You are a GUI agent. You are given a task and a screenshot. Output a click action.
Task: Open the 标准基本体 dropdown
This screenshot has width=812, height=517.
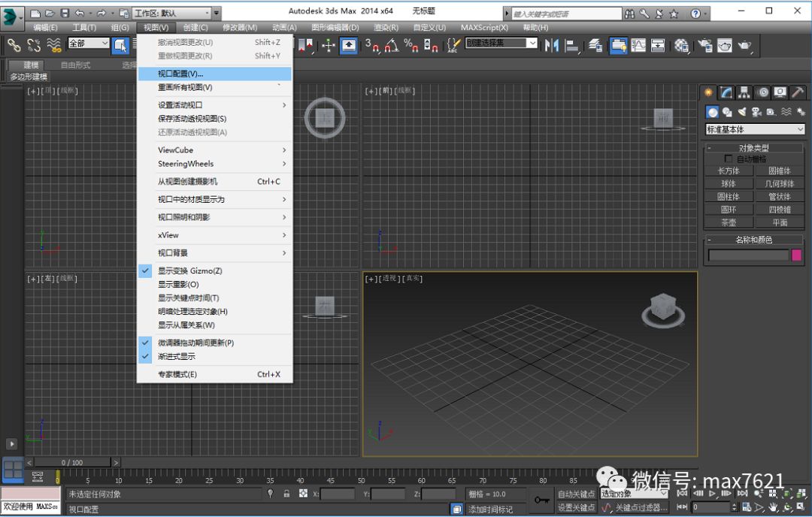(x=755, y=128)
